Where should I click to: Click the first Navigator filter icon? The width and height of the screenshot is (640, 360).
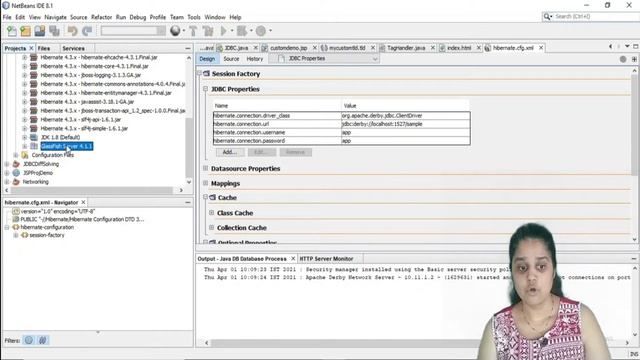click(x=29, y=340)
